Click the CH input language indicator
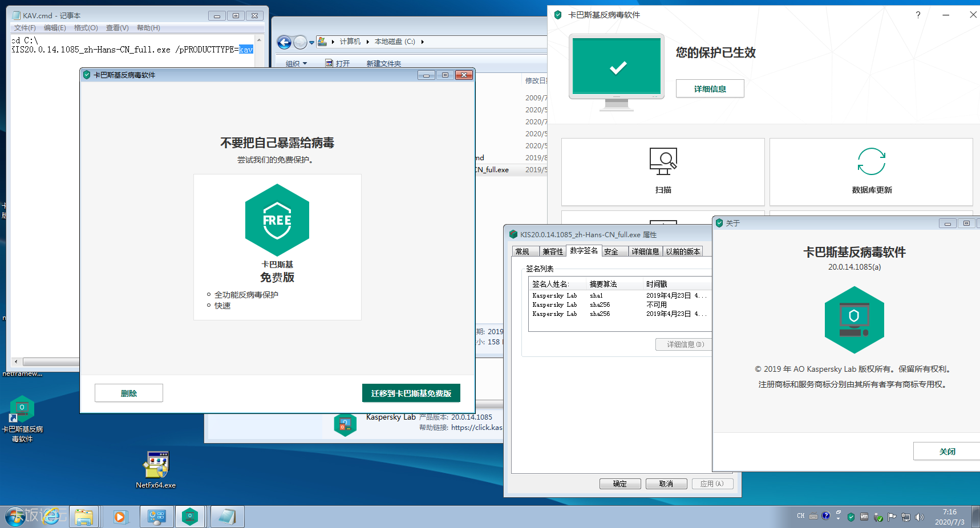The image size is (980, 528). (801, 515)
